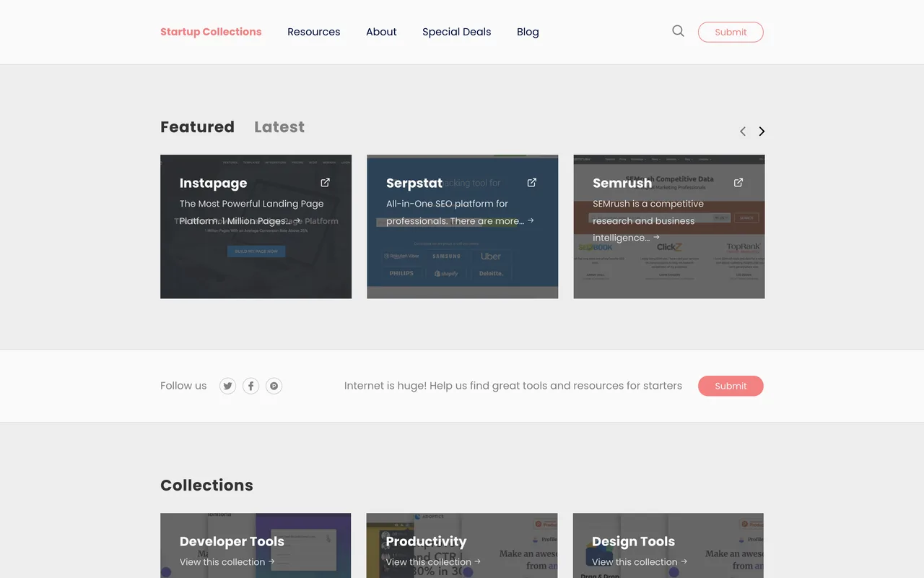This screenshot has height=578, width=924.
Task: Click the 'Internet is huge!' help text
Action: [x=513, y=386]
